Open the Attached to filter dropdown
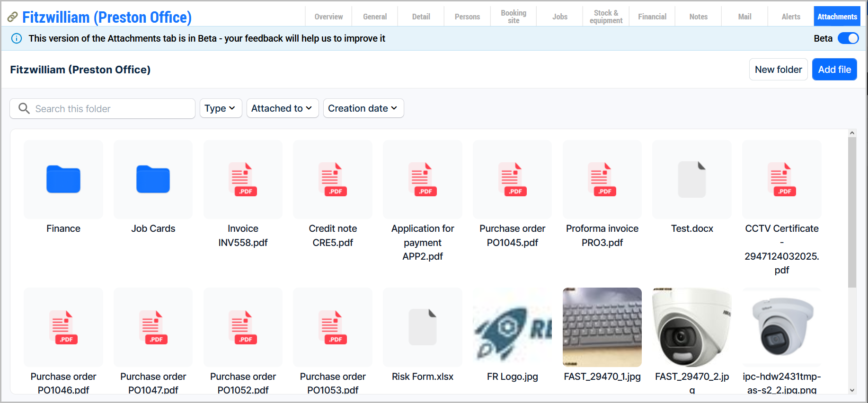Viewport: 868px width, 403px height. pyautogui.click(x=282, y=108)
